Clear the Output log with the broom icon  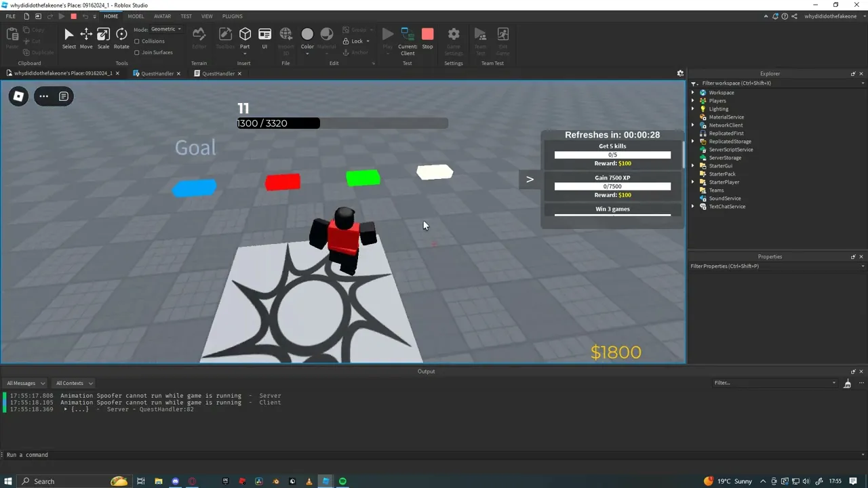[847, 383]
